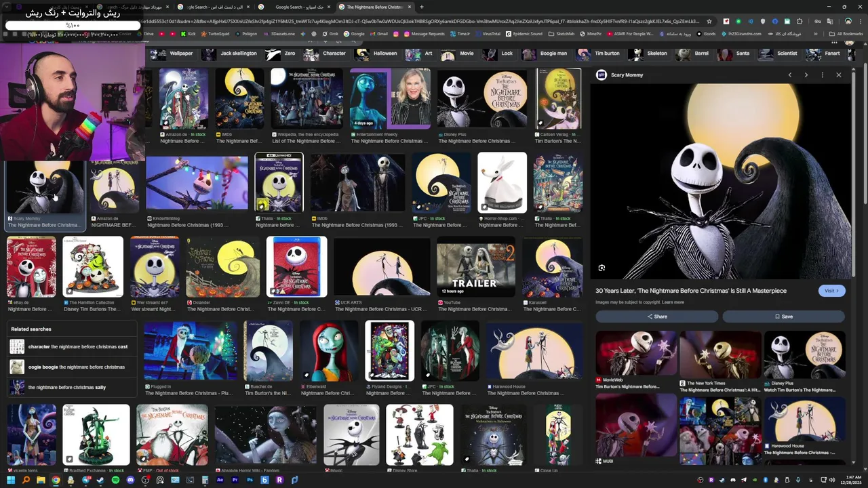Select the Barrel filter chip
Image resolution: width=868 pixels, height=488 pixels.
click(694, 54)
